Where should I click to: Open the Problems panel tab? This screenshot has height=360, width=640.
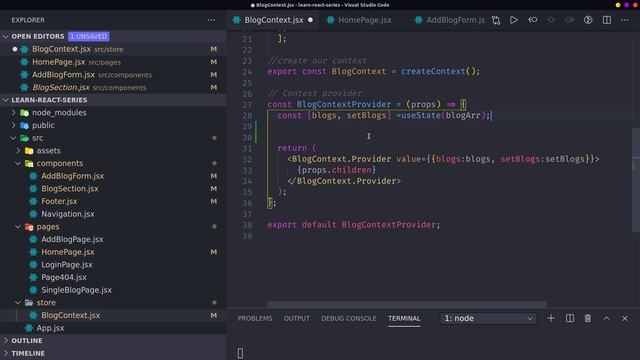click(x=255, y=318)
